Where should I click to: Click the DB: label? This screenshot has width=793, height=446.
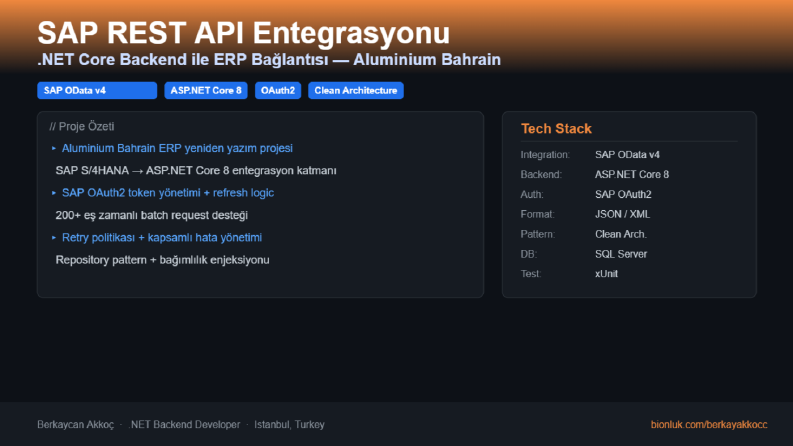pyautogui.click(x=528, y=254)
